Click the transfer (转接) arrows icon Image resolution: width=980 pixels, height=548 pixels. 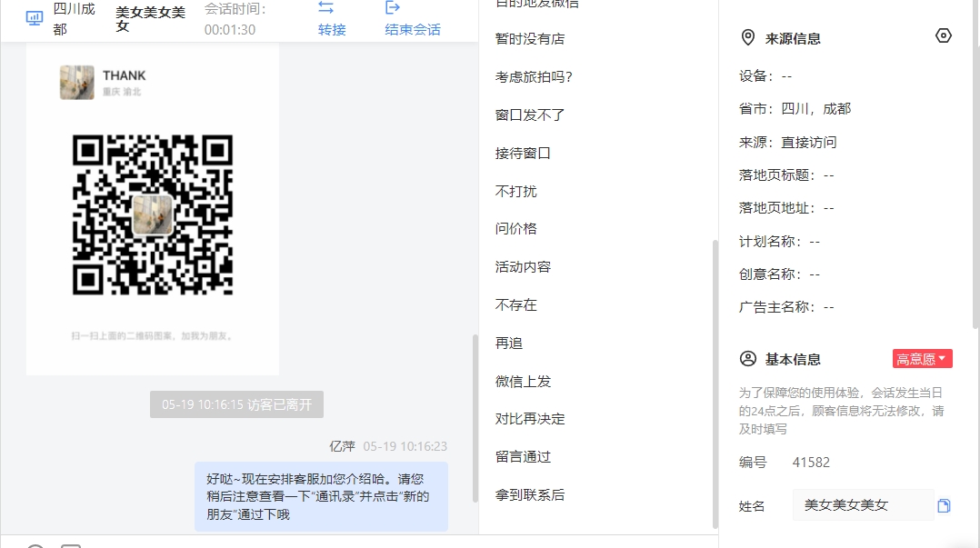pyautogui.click(x=325, y=7)
